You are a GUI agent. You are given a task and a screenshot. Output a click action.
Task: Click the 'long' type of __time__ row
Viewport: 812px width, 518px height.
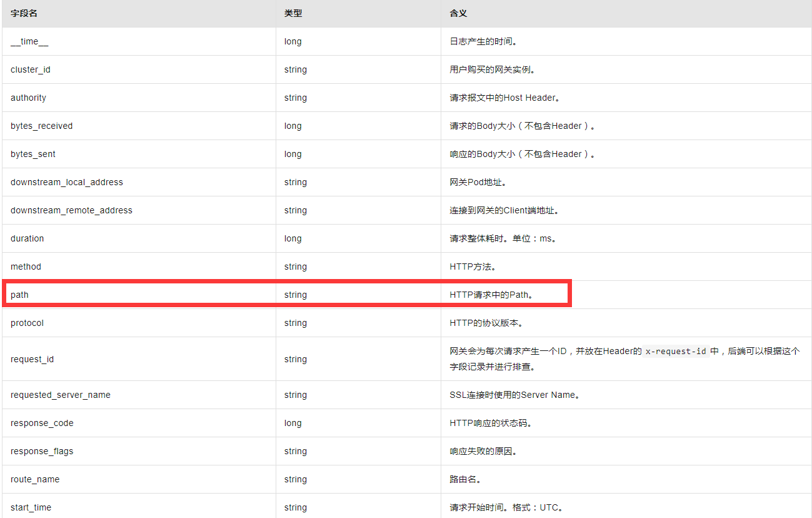coord(293,41)
